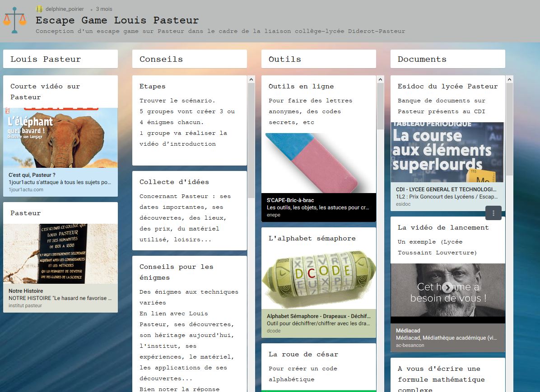Open the Louis Pasteur plaque photo
This screenshot has width=540, height=392.
tap(61, 254)
